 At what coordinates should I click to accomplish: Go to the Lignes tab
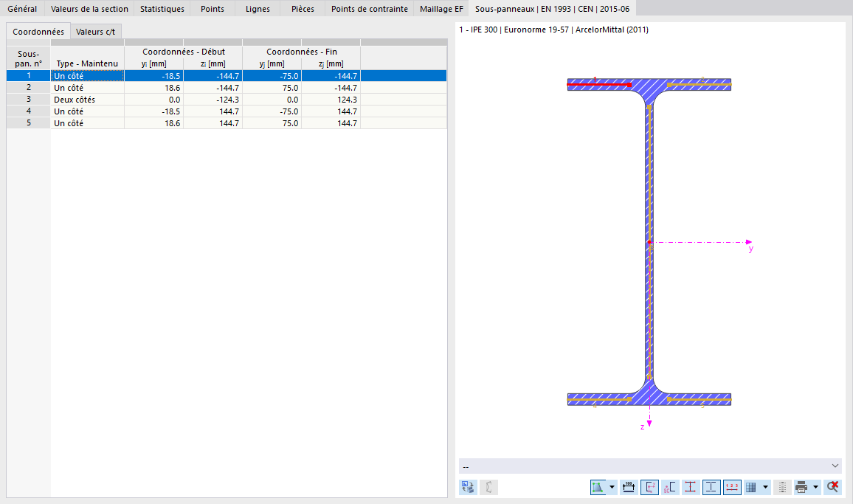pyautogui.click(x=258, y=9)
